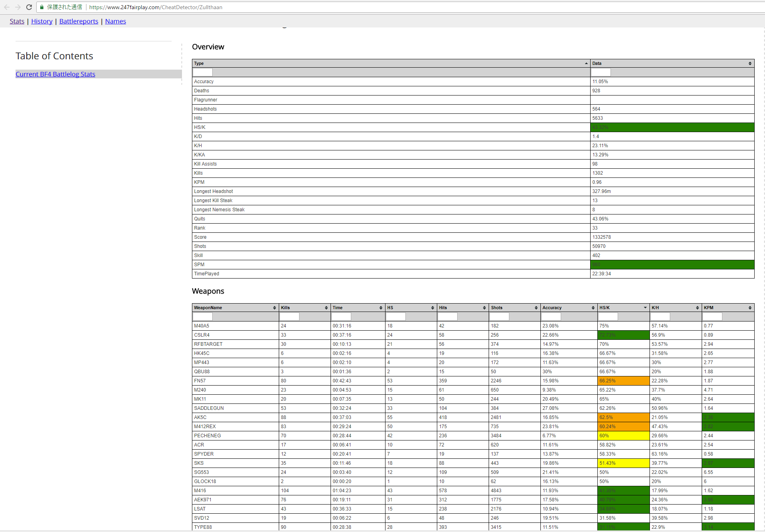Open the Stats navigation link
Screen dimensions: 765x532
click(17, 21)
